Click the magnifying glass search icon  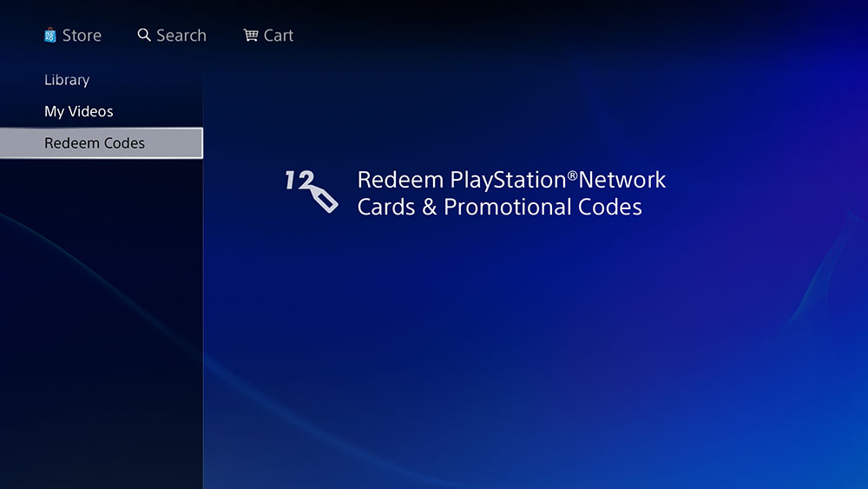click(144, 35)
